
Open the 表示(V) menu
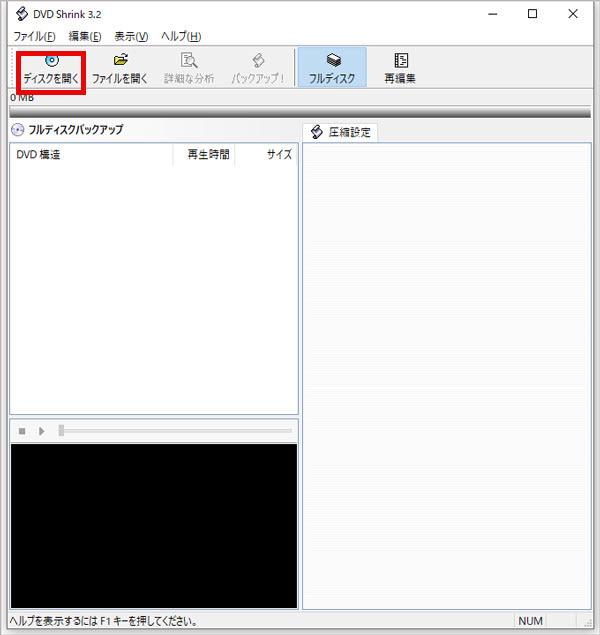pyautogui.click(x=131, y=36)
